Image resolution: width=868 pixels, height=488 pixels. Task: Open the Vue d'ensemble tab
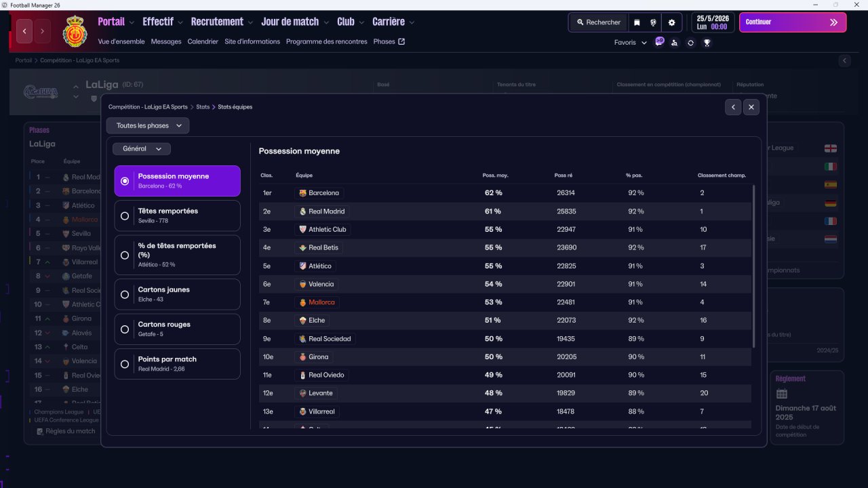click(x=121, y=41)
